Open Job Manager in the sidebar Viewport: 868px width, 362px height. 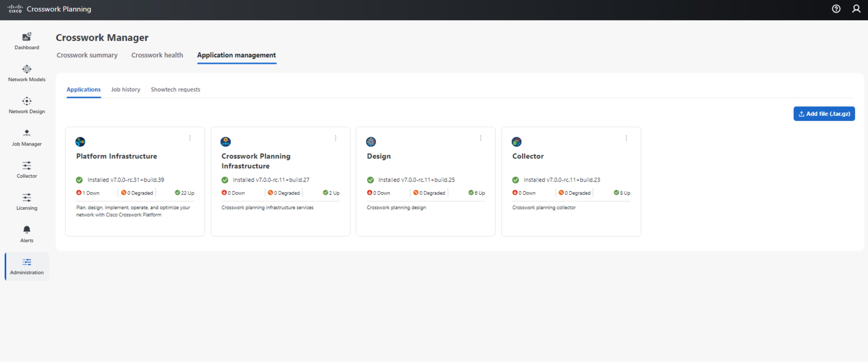[27, 138]
